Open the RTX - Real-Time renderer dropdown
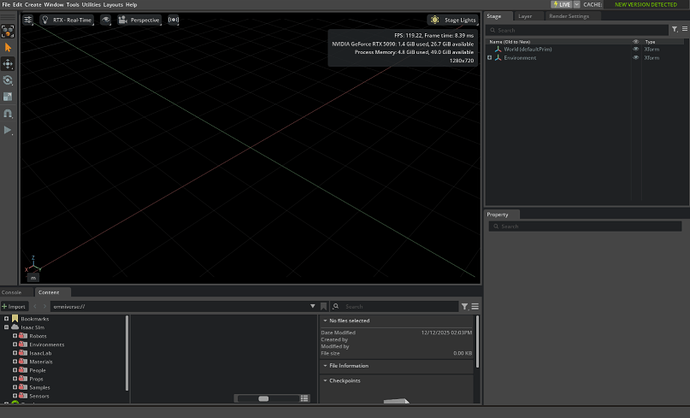This screenshot has height=418, width=690. coord(69,20)
